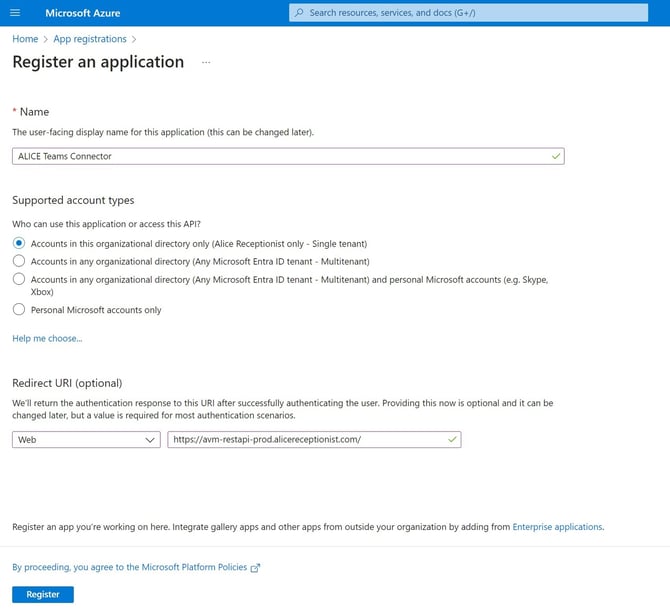The width and height of the screenshot is (670, 612).
Task: Open the ellipsis menu beside Register an application
Action: pos(206,62)
